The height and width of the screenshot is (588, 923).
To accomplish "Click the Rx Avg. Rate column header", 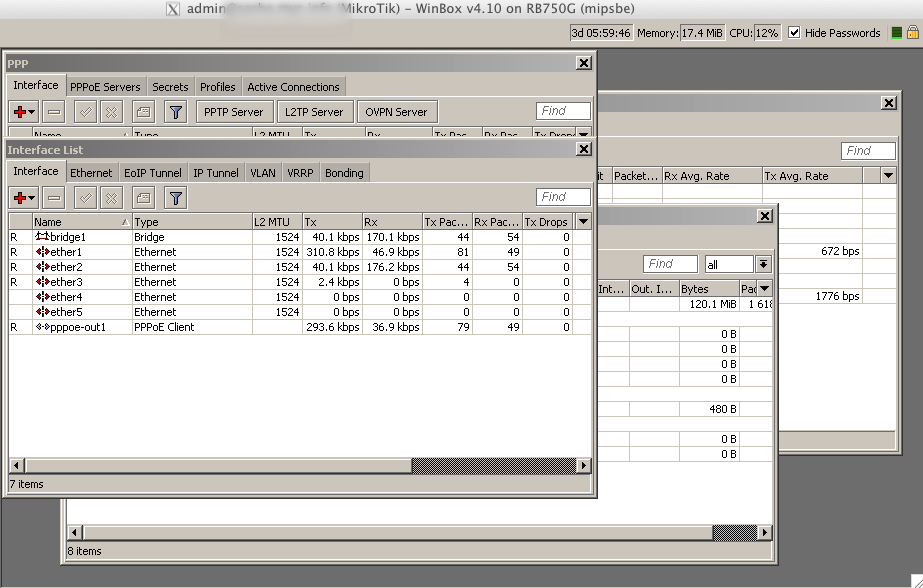I will click(x=712, y=175).
